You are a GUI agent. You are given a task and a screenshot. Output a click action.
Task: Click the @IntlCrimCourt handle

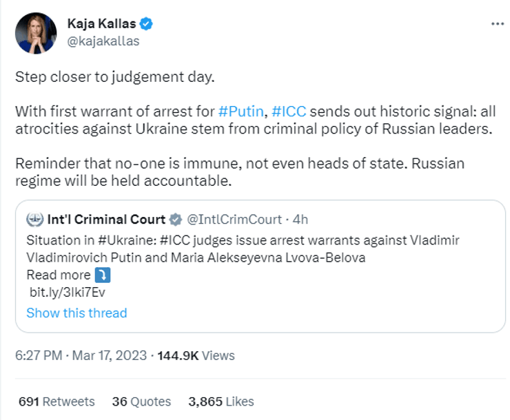pyautogui.click(x=236, y=220)
